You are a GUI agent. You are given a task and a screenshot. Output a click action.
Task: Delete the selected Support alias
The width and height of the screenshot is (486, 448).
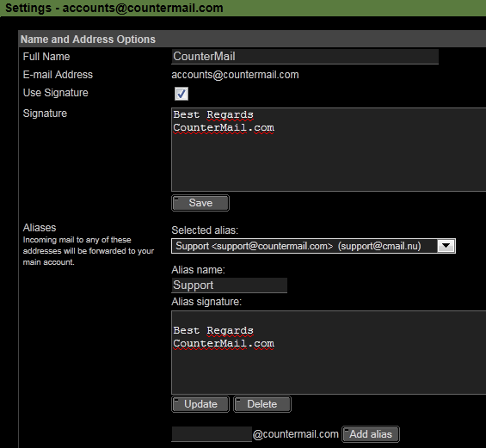(x=261, y=404)
